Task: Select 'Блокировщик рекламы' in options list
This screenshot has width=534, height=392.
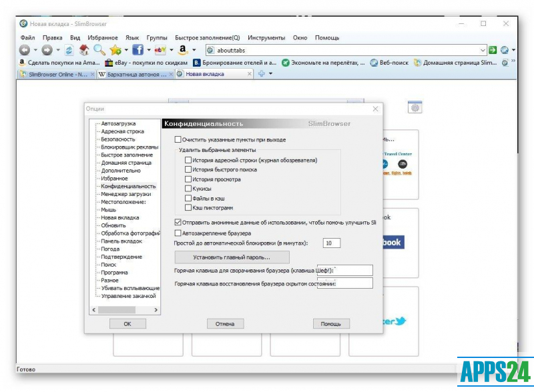Action: 129,147
